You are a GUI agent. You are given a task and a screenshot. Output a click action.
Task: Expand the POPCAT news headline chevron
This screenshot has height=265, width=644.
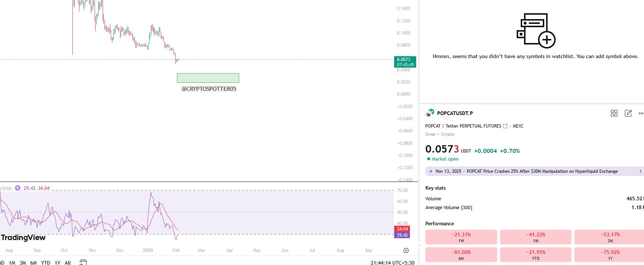pos(640,171)
